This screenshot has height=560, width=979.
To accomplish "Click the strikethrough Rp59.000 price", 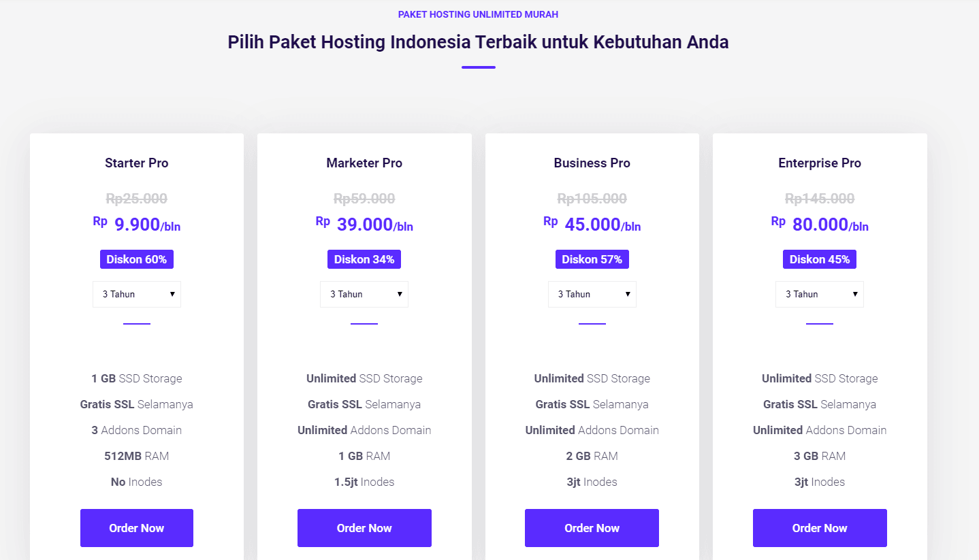I will (364, 199).
